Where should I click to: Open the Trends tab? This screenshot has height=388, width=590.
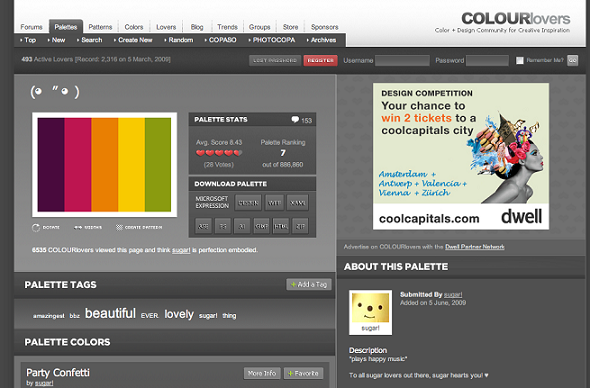(x=227, y=27)
